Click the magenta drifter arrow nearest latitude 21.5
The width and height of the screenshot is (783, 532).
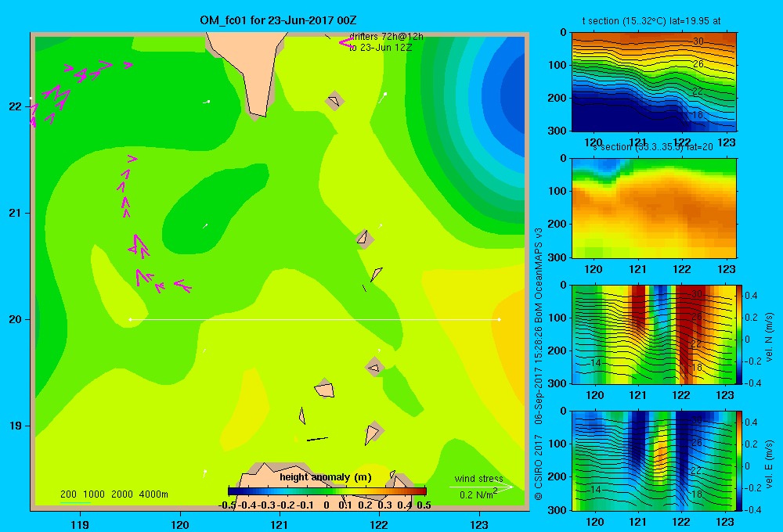132,159
